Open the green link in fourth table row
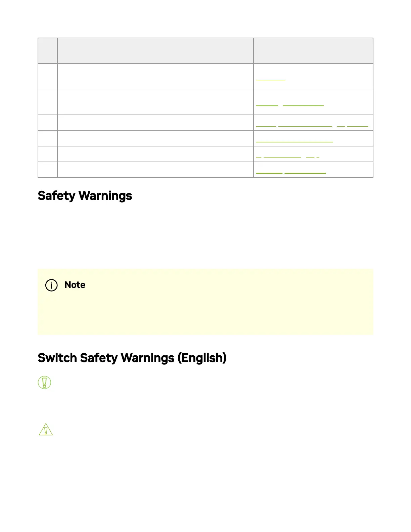This screenshot has width=411, height=532. point(294,141)
